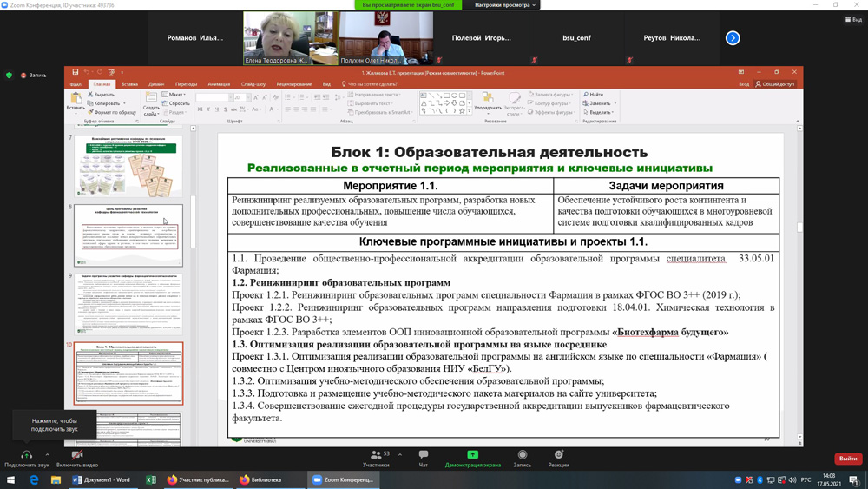
Task: Open the Reactions menu
Action: coord(559,455)
